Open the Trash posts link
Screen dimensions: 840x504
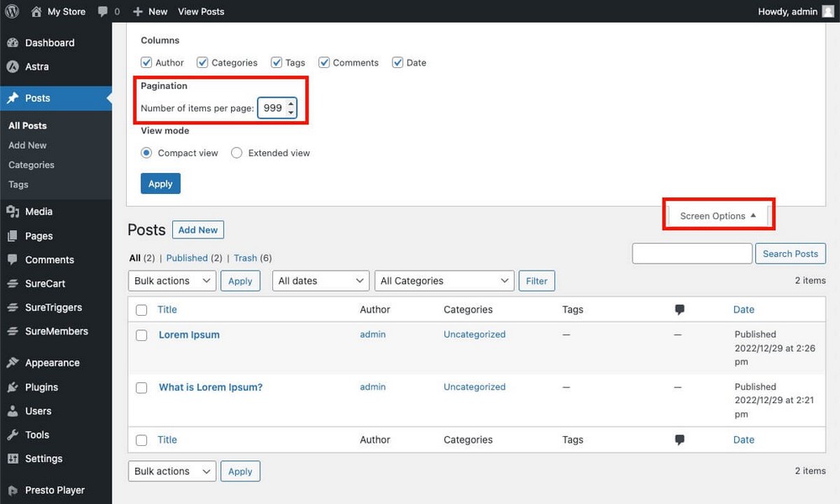(x=245, y=258)
